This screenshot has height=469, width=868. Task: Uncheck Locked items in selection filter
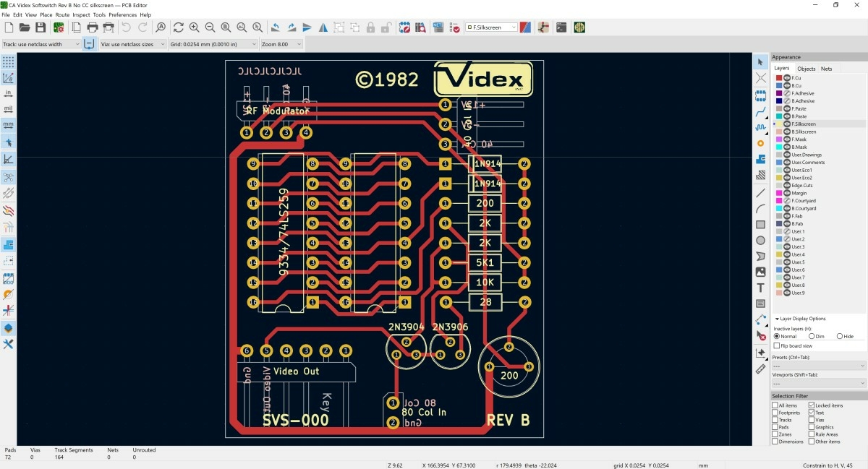pos(811,405)
